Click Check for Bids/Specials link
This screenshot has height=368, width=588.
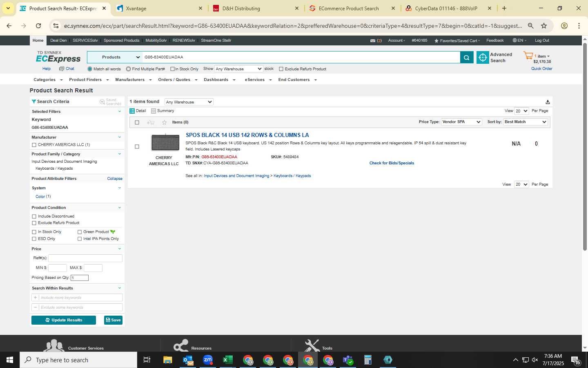(392, 163)
